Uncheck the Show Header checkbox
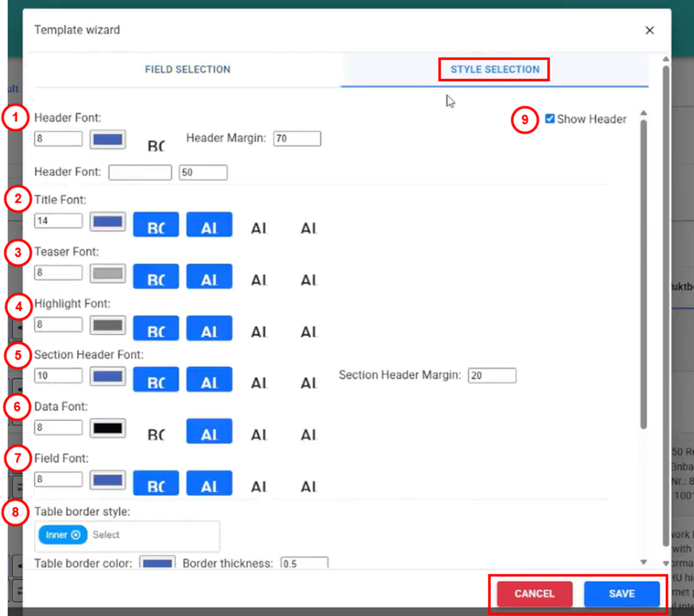This screenshot has height=616, width=694. click(550, 119)
